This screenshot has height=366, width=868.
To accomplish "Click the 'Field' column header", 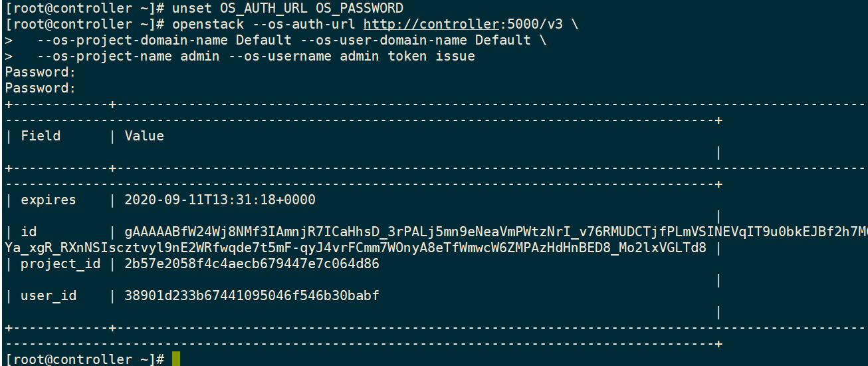I will [41, 136].
